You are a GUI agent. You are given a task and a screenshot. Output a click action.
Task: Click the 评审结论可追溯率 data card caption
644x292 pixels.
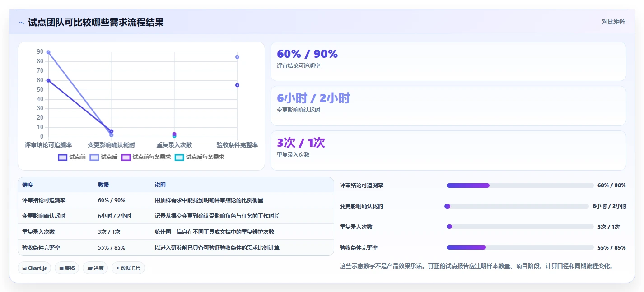[299, 66]
